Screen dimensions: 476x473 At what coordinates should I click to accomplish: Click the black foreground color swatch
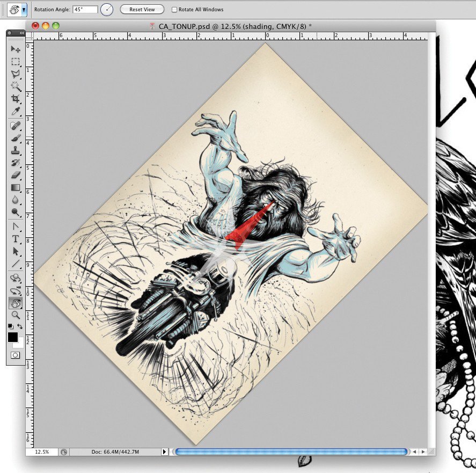(13, 337)
